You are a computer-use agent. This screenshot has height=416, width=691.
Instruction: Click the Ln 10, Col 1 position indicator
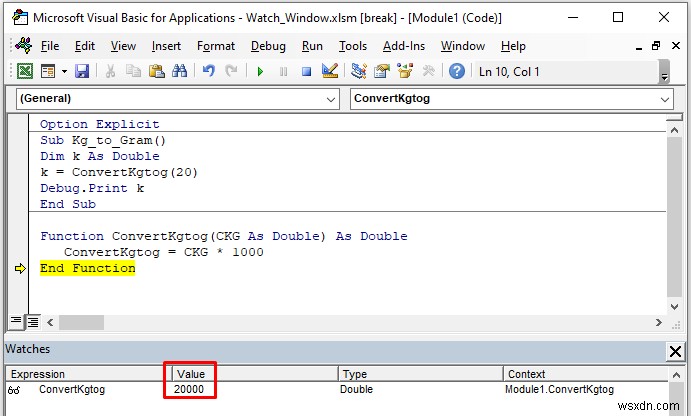coord(509,71)
